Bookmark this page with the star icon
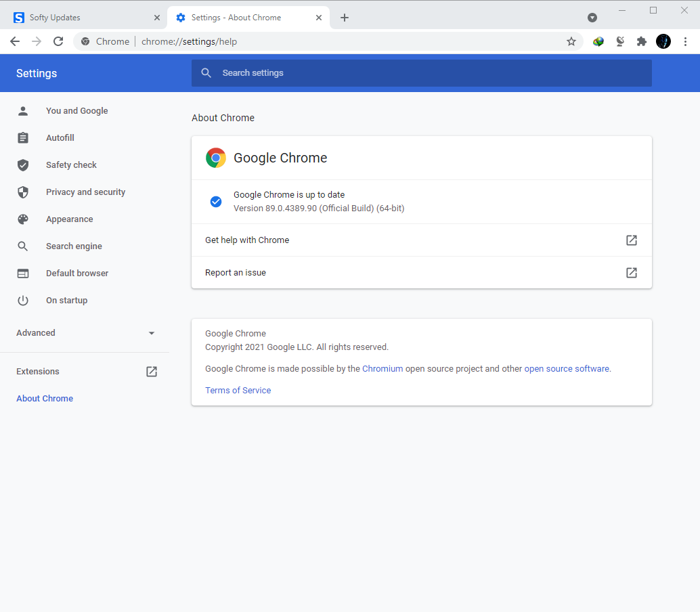 click(571, 41)
